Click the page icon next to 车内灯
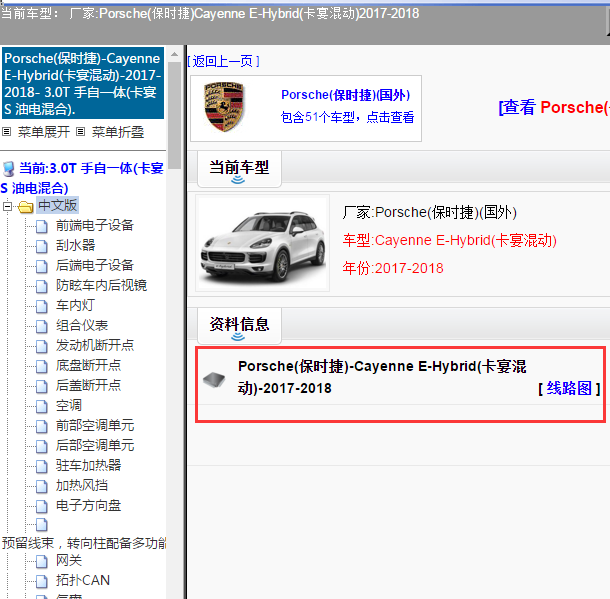 [x=42, y=306]
